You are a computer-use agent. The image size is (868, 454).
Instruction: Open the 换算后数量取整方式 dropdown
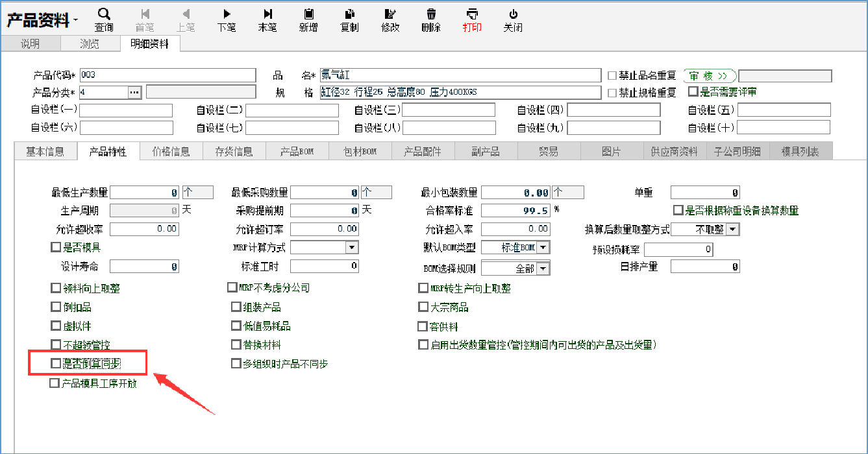[x=732, y=229]
